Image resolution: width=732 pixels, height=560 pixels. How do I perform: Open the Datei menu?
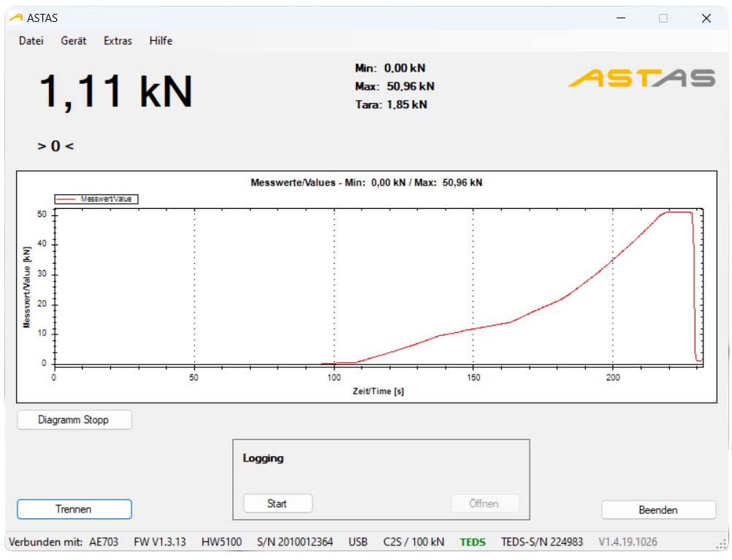click(x=31, y=41)
